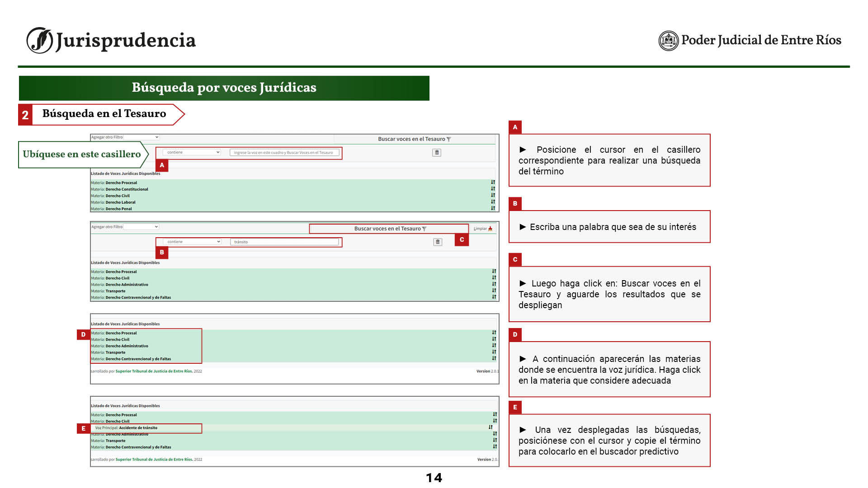Click sort arrows for Derecho Administrativo in 'tránsito' search panel

494,284
